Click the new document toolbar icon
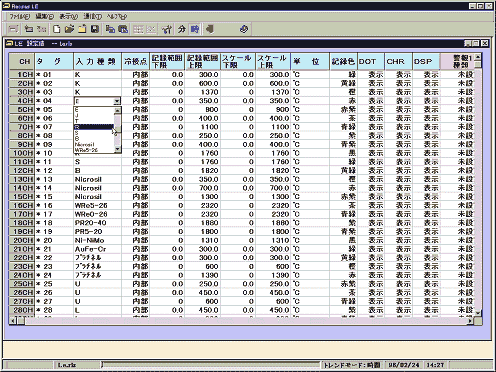This screenshot has width=496, height=372. tap(57, 29)
